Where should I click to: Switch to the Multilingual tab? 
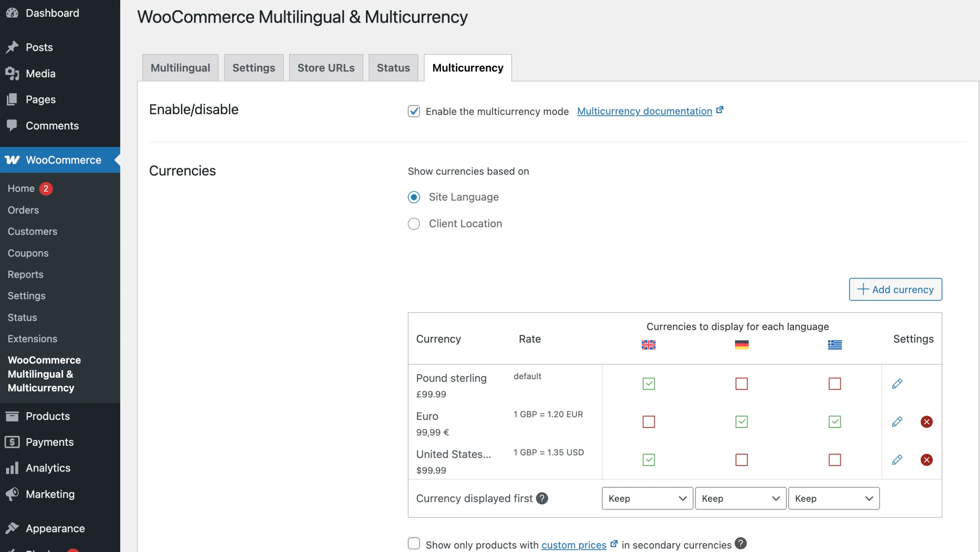click(180, 67)
